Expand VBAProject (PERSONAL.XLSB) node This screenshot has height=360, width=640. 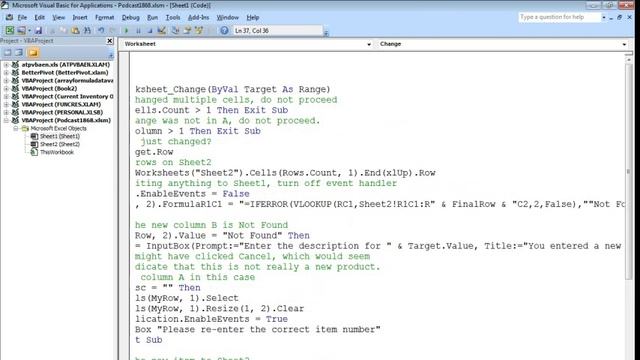click(x=6, y=112)
